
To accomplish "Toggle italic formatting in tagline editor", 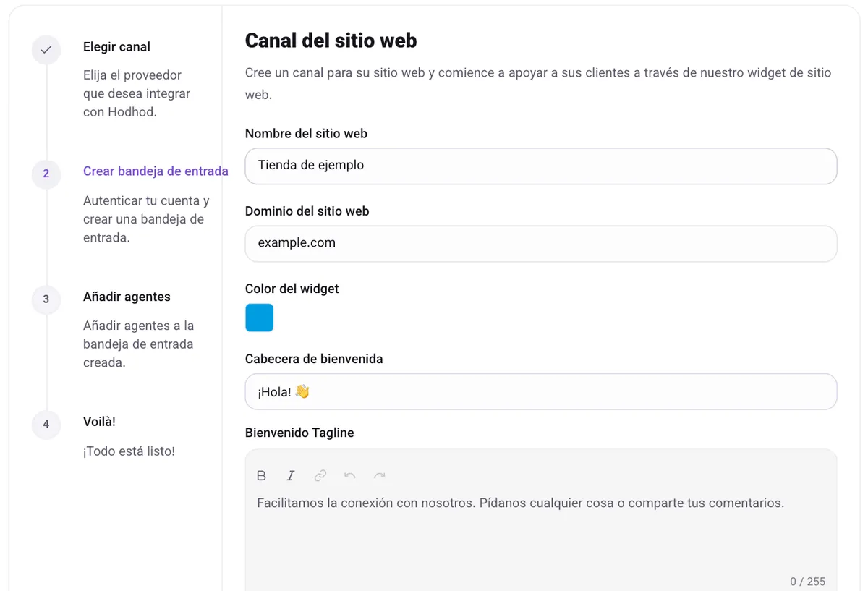I will [x=291, y=475].
